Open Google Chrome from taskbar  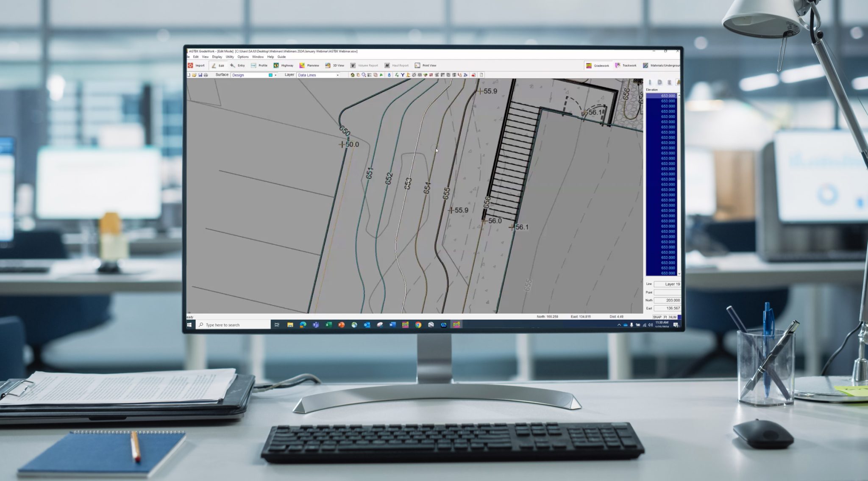(x=418, y=325)
